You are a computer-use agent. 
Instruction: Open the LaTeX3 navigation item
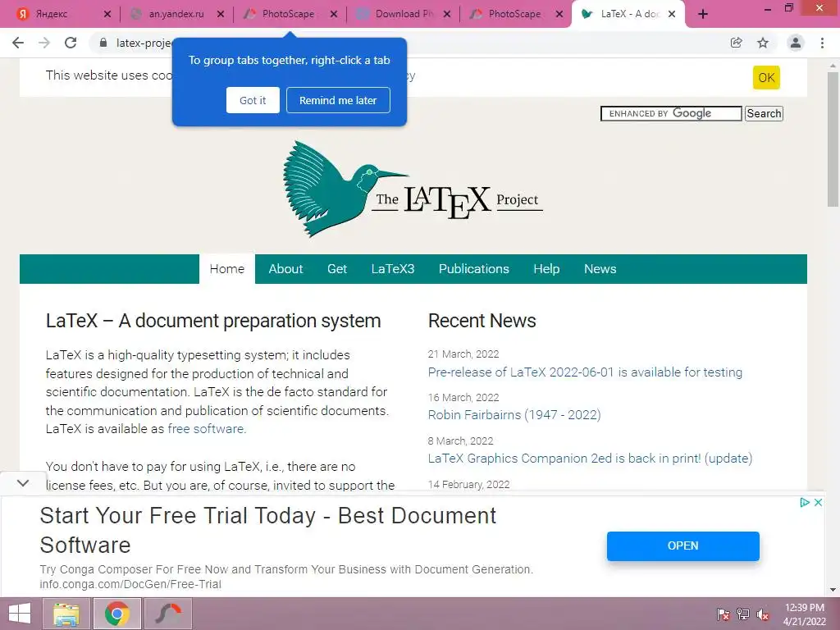[x=393, y=269]
